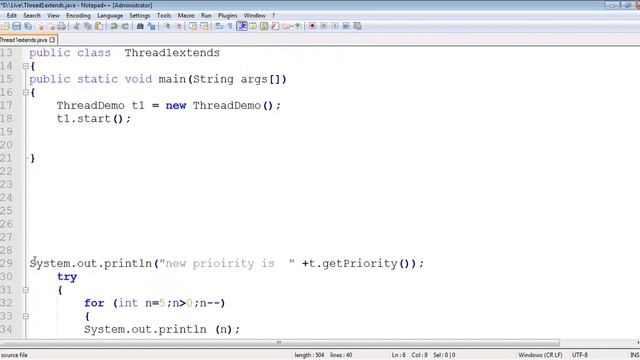Collapse the for loop fold marker at line 33
This screenshot has height=360, width=640.
click(26, 316)
